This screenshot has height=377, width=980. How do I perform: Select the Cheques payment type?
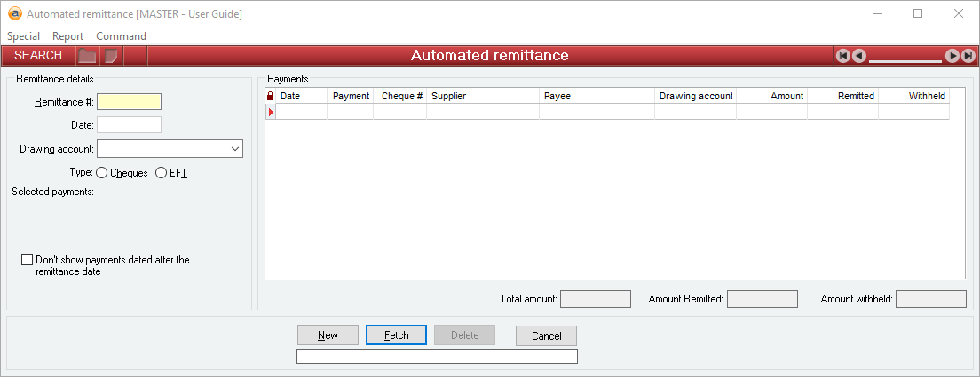point(102,173)
